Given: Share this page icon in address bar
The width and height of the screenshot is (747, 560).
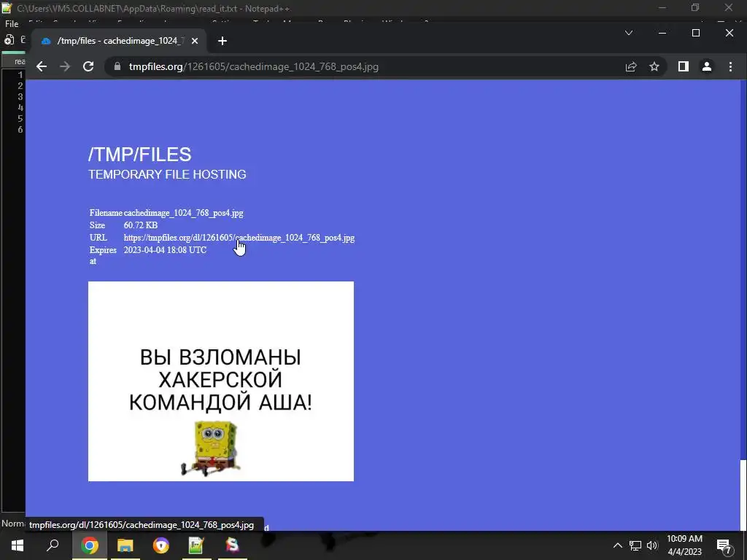Looking at the screenshot, I should [631, 66].
